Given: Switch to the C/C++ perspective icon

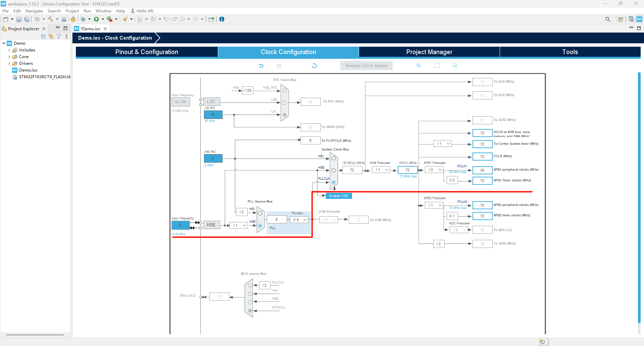Looking at the screenshot, I should [631, 19].
